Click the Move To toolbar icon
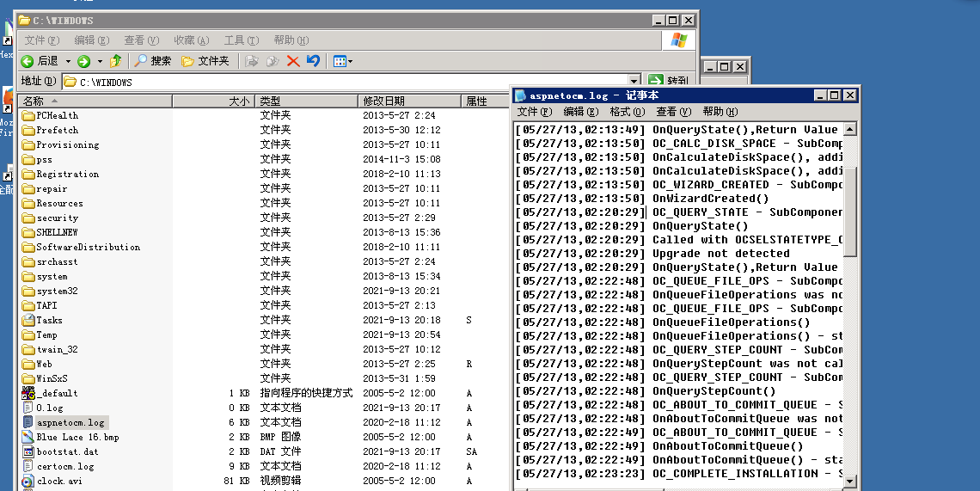The width and height of the screenshot is (980, 491). (x=251, y=61)
